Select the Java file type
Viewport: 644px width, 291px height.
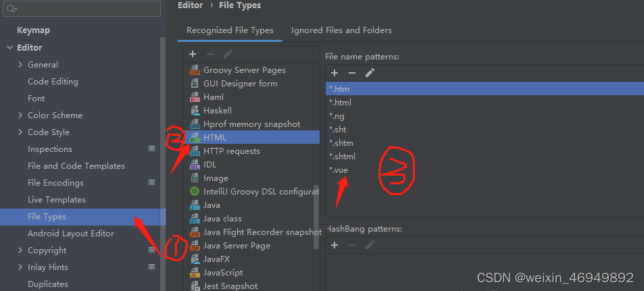click(252, 205)
